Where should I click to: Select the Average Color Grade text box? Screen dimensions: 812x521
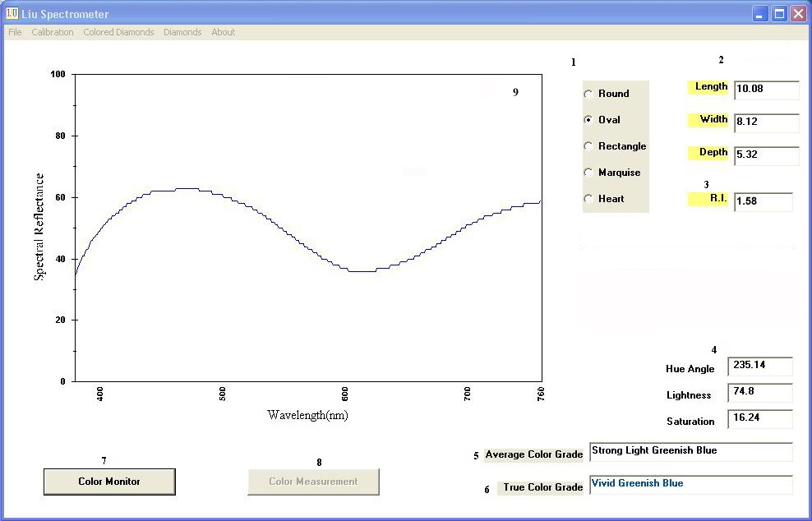click(690, 452)
